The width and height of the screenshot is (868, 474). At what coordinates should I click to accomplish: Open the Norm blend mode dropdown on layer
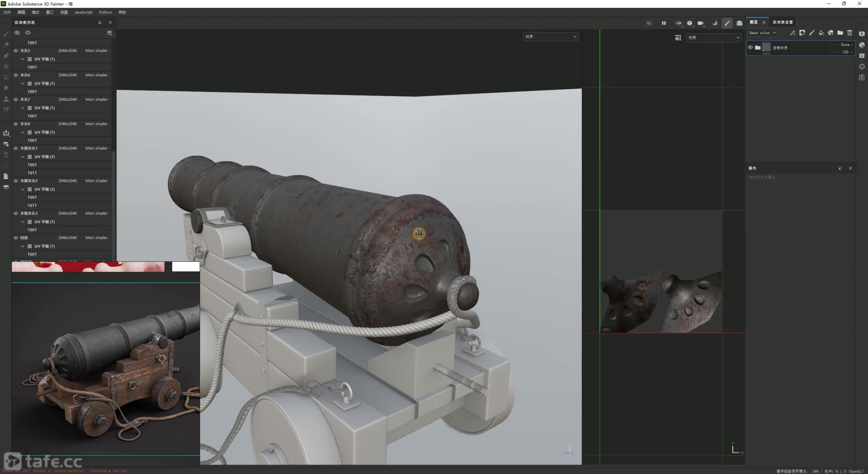pyautogui.click(x=846, y=45)
